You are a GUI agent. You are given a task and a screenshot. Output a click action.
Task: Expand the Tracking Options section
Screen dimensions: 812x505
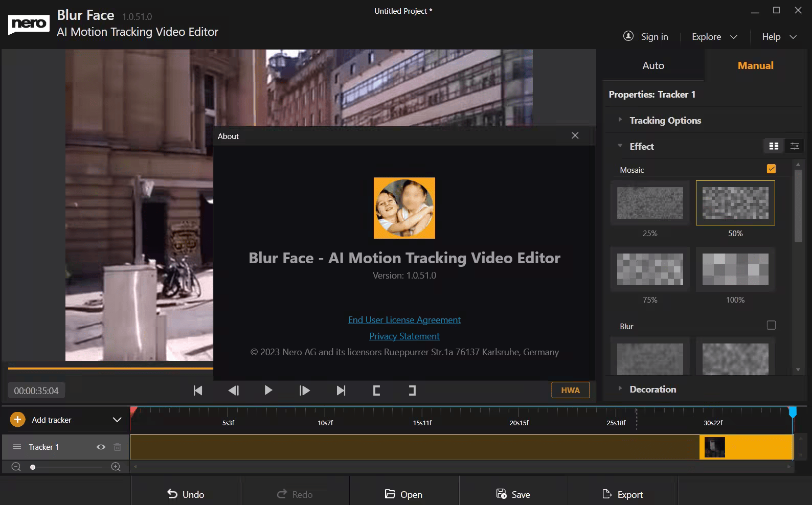click(x=665, y=120)
